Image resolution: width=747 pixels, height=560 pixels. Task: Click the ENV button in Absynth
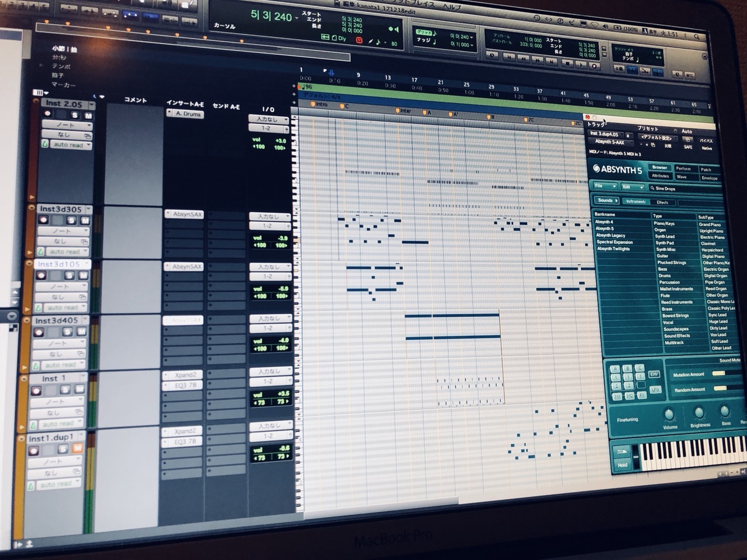tap(654, 375)
